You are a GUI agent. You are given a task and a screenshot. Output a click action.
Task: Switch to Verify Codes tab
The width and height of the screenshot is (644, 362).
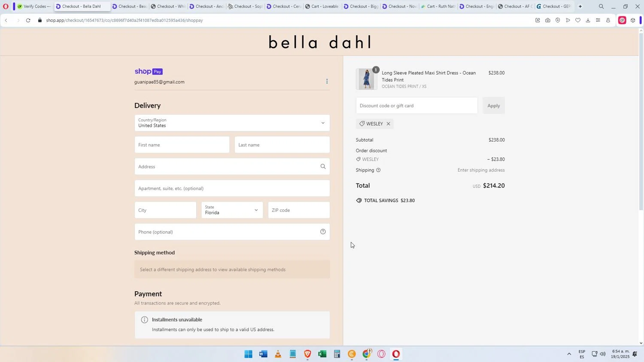(33, 6)
